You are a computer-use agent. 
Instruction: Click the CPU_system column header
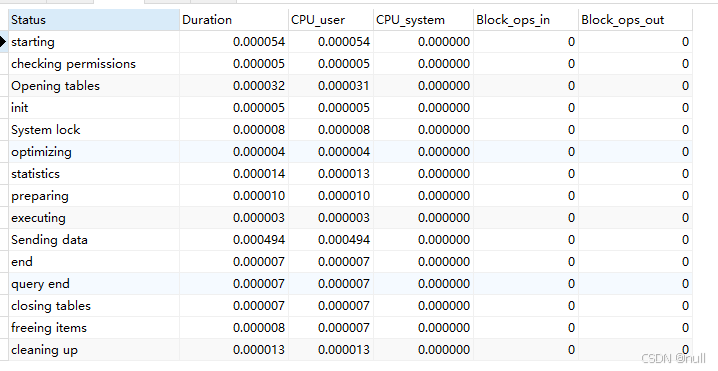424,20
